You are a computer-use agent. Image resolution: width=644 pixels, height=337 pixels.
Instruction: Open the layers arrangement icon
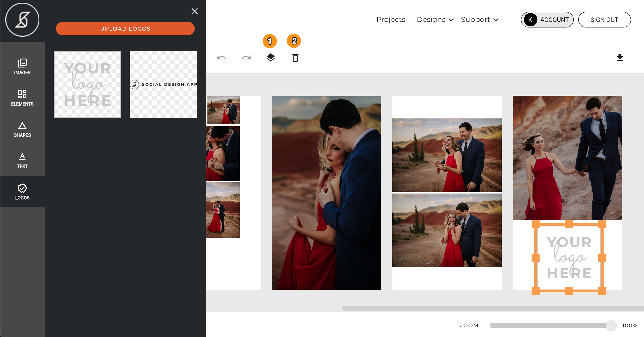[x=271, y=58]
